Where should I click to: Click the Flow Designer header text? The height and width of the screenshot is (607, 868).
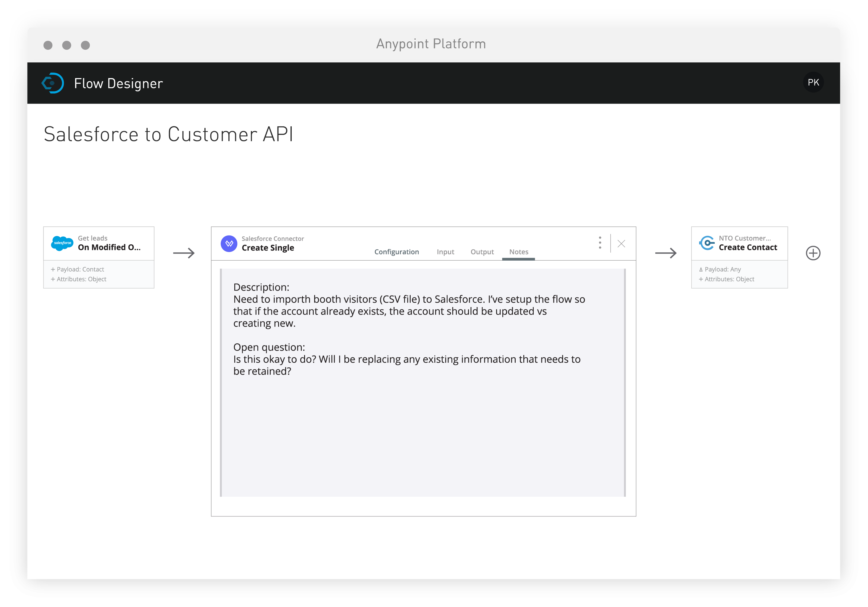coord(118,83)
